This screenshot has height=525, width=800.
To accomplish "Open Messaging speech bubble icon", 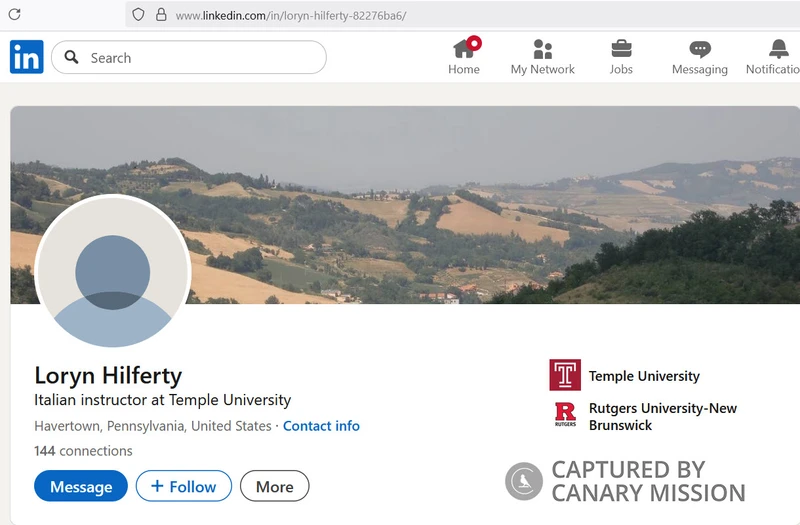I will [x=699, y=49].
